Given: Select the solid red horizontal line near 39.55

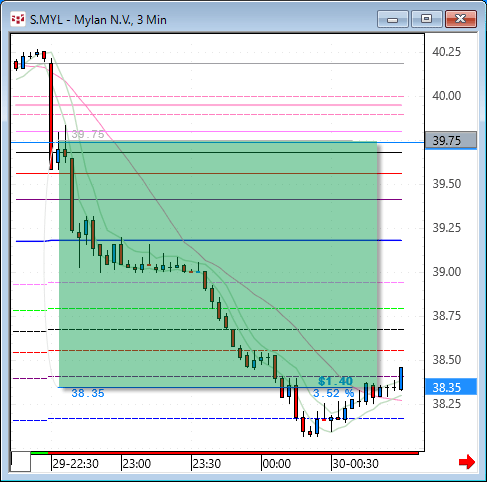Looking at the screenshot, I should pyautogui.click(x=209, y=173).
